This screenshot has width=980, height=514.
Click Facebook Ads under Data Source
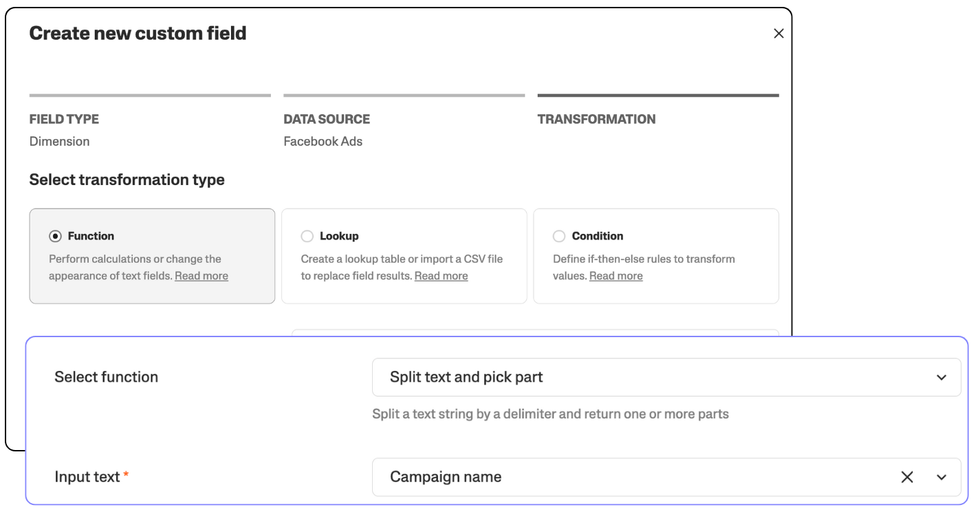click(323, 141)
